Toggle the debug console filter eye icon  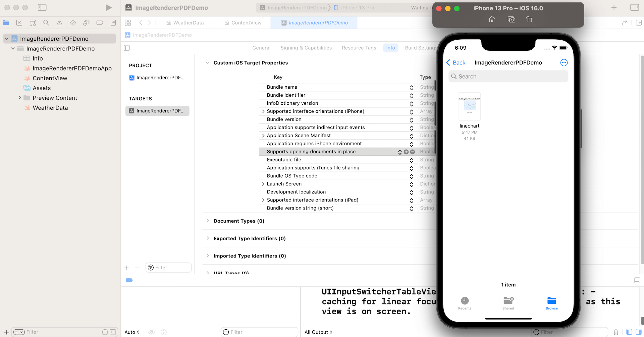coord(151,332)
